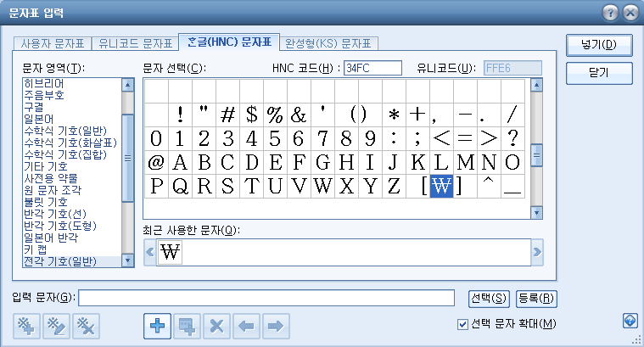The height and width of the screenshot is (347, 644).
Task: Select the & symbol in grid
Action: [x=299, y=115]
